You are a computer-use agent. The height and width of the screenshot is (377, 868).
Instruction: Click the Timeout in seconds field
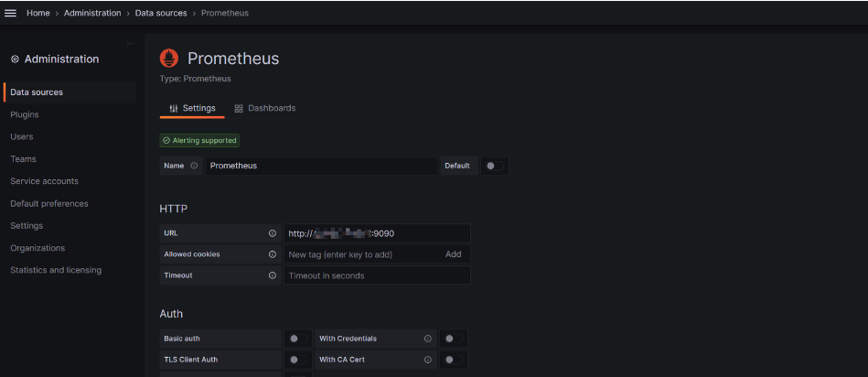(x=377, y=275)
